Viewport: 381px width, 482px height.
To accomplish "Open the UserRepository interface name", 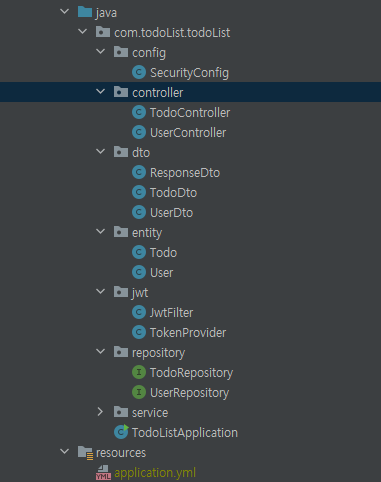I will (189, 393).
